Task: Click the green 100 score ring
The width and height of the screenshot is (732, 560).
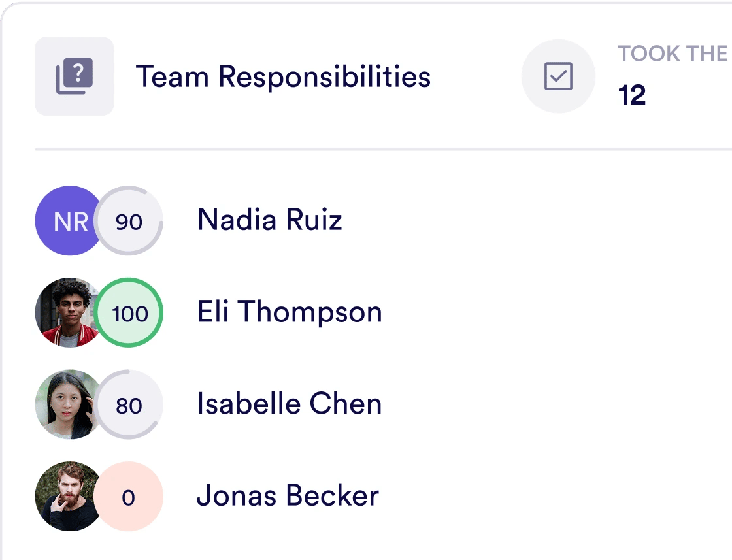Action: click(x=129, y=313)
